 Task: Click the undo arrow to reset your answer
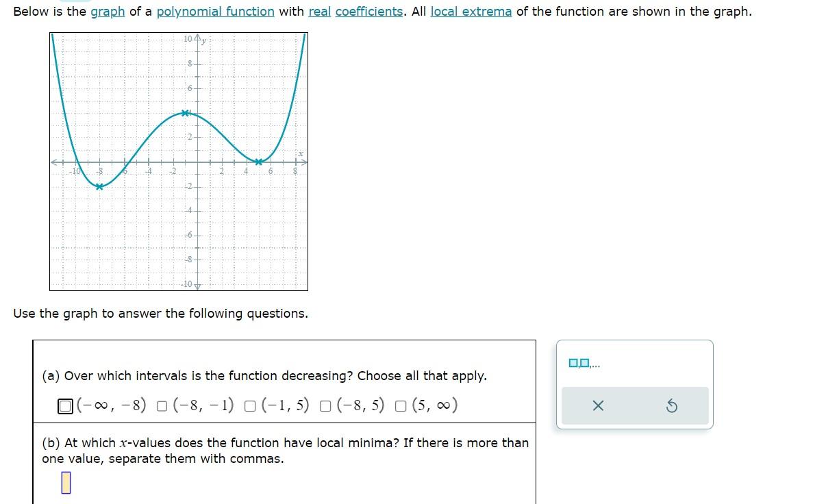(672, 405)
